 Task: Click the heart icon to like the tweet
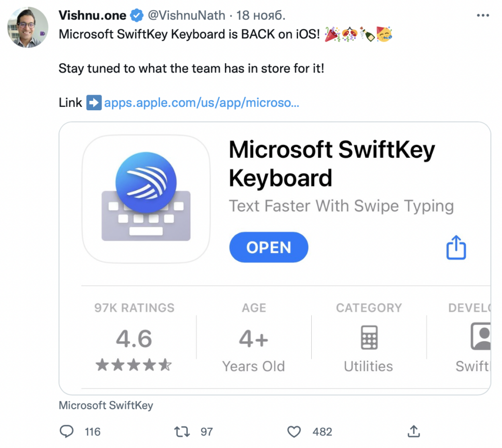coord(294,431)
